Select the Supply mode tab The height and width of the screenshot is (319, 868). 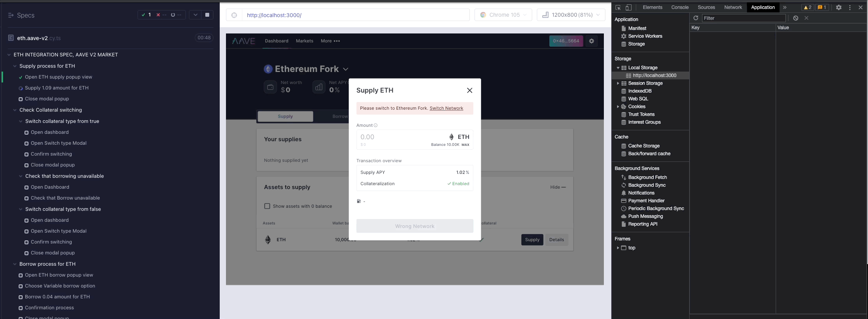285,116
